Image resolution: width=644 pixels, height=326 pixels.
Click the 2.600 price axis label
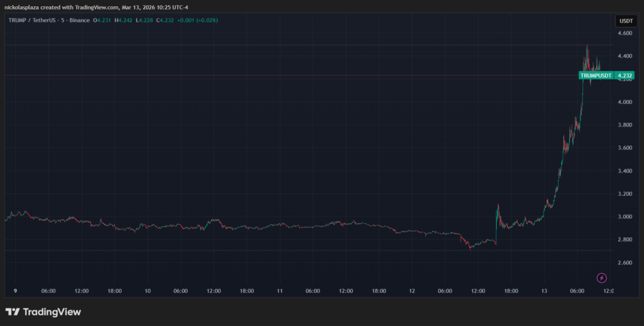tap(625, 263)
